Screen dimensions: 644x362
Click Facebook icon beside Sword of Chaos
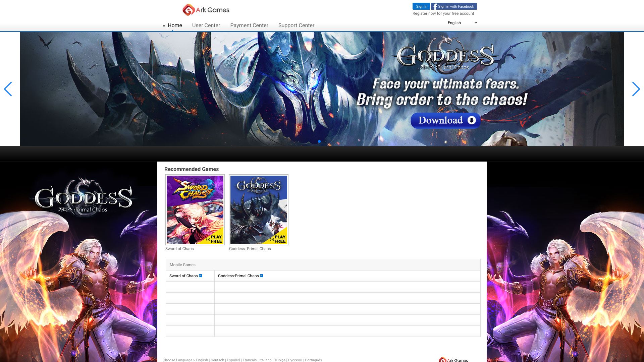coord(201,276)
